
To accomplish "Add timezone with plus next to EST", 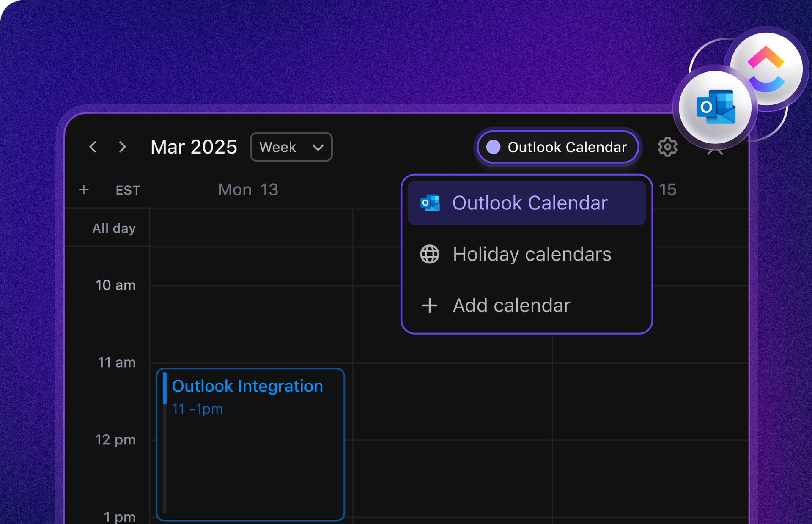I will point(84,190).
